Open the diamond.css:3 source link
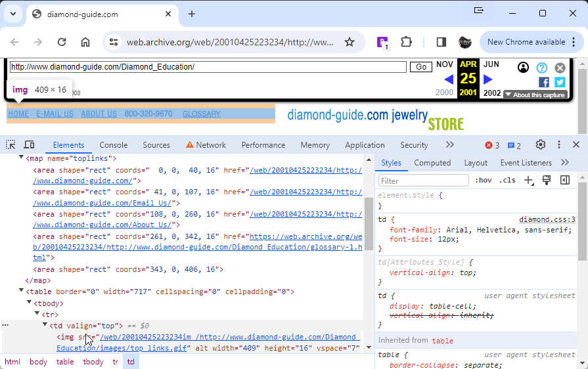Viewport: 588px width, 369px height. 547,220
